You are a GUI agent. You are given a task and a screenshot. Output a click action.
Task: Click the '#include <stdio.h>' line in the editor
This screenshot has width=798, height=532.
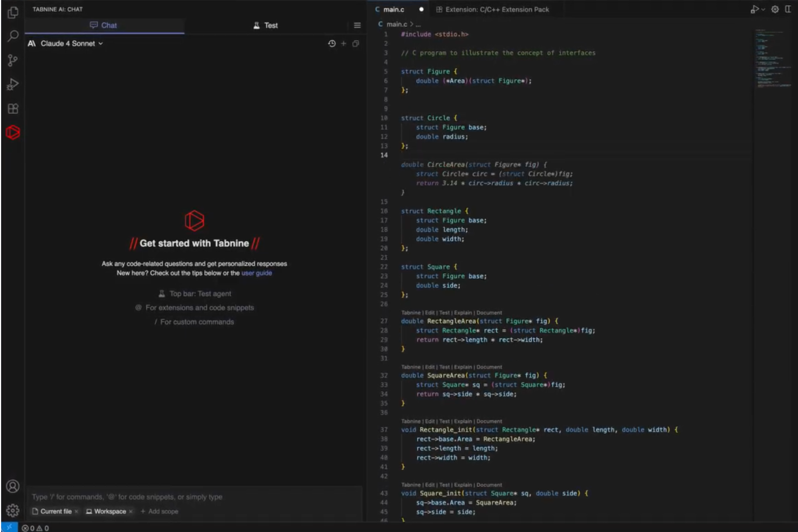click(x=435, y=34)
